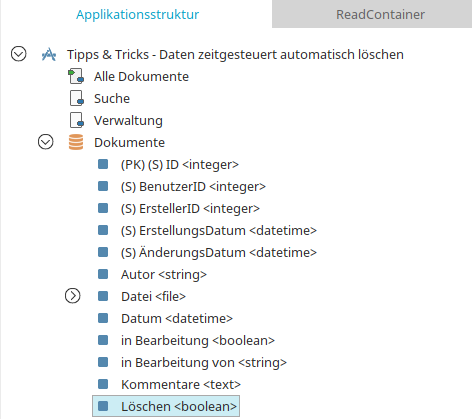Viewport: 472px width, 419px height.
Task: Click the application icon beside Tipps & Tricks
Action: coord(49,54)
